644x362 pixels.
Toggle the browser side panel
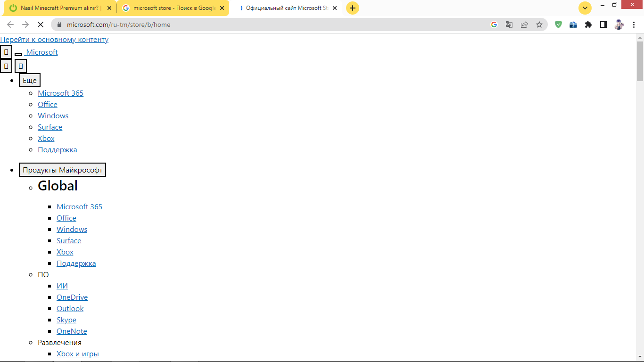[x=603, y=25]
